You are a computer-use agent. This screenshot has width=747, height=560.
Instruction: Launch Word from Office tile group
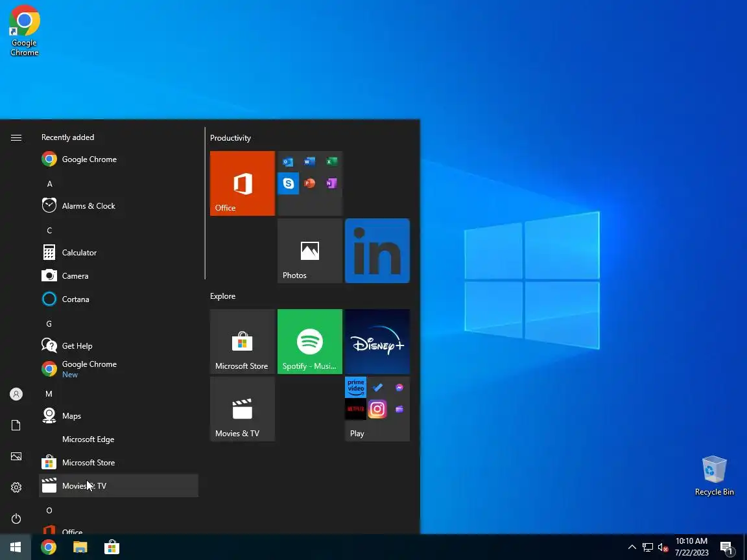310,162
